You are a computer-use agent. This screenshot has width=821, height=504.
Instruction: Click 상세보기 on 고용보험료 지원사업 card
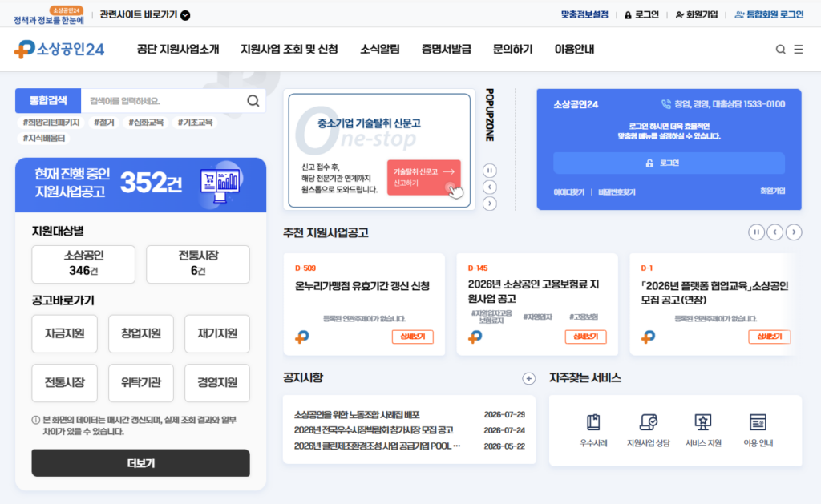click(586, 337)
